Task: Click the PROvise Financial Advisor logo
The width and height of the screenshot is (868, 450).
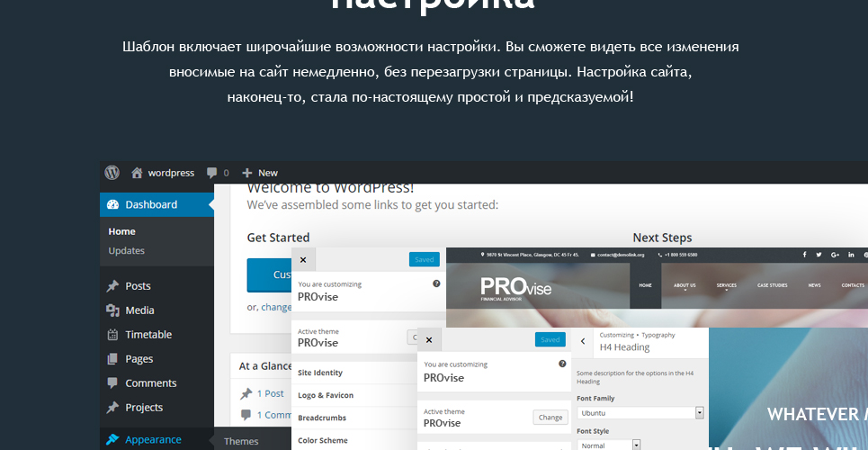Action: tap(515, 288)
